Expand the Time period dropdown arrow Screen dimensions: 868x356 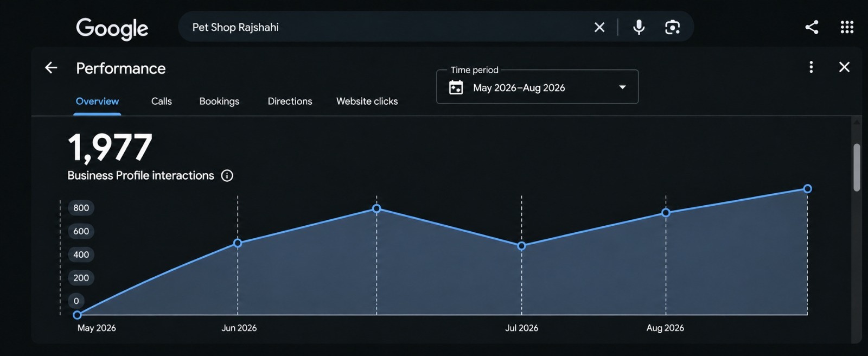(x=623, y=87)
